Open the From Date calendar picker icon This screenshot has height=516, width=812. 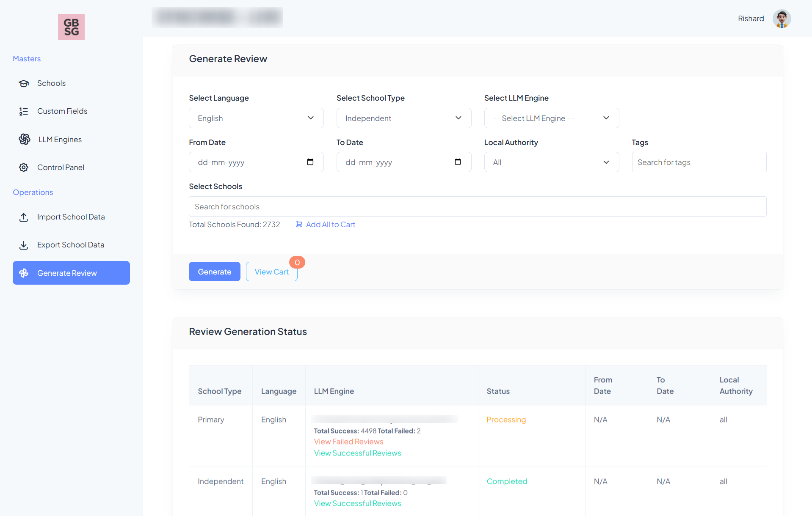tap(310, 162)
